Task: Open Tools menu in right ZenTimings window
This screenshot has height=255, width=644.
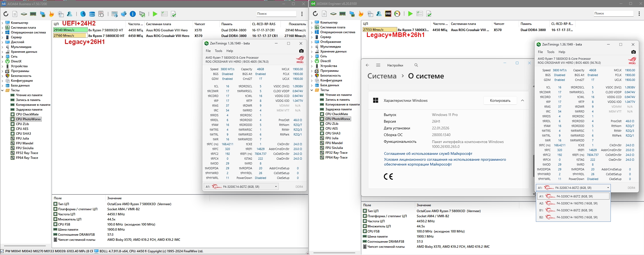Action: (551, 52)
